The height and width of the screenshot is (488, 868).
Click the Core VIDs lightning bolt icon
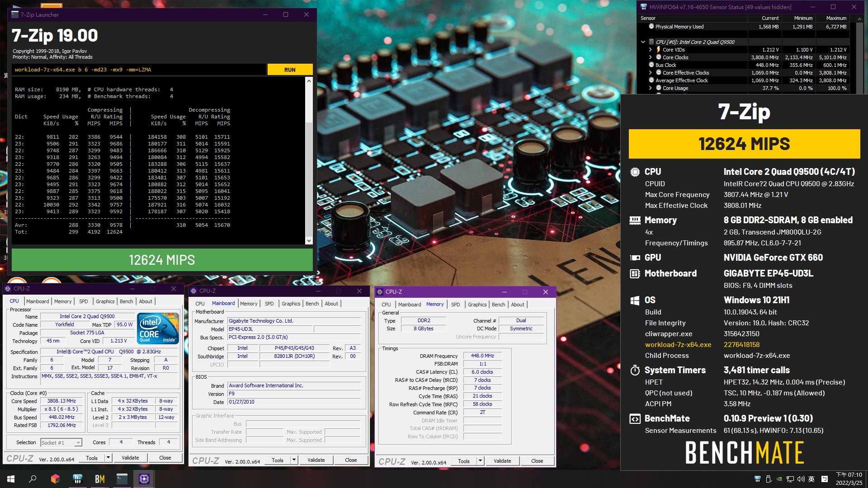point(659,50)
